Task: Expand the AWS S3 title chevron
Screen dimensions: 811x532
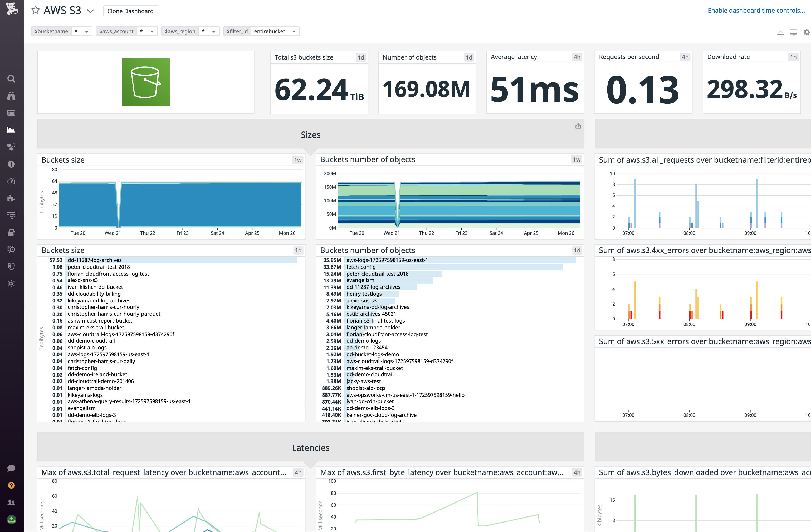Action: (x=90, y=11)
